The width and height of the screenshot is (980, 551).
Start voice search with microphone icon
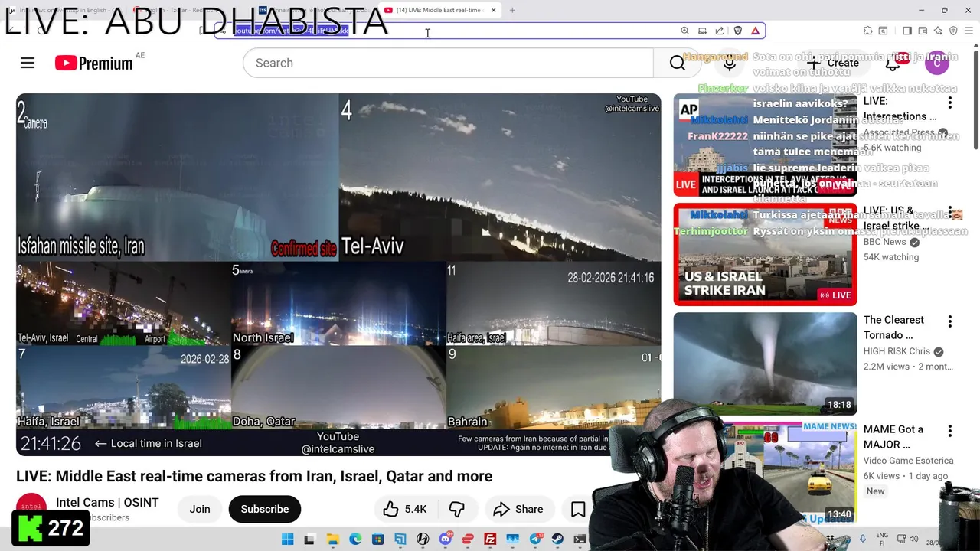[x=729, y=63]
